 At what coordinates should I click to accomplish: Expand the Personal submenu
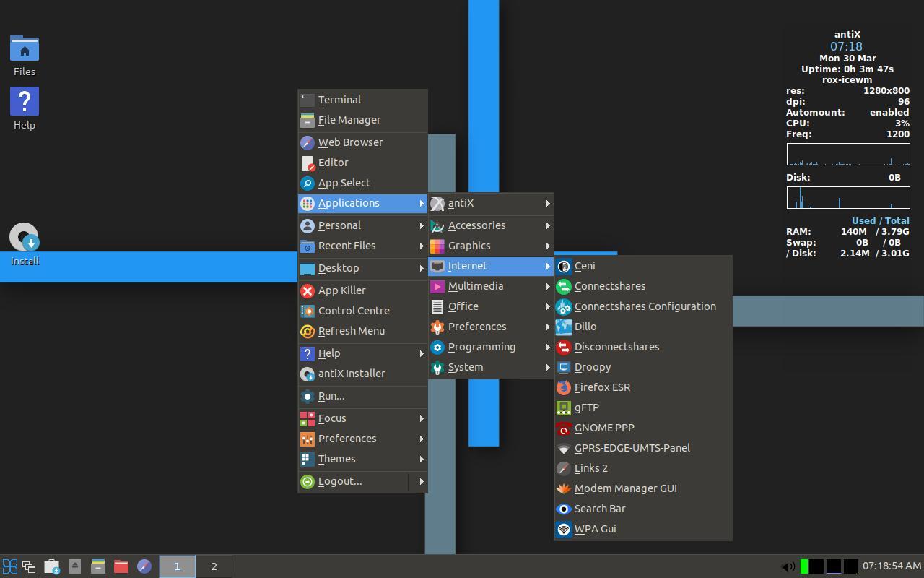coord(363,225)
